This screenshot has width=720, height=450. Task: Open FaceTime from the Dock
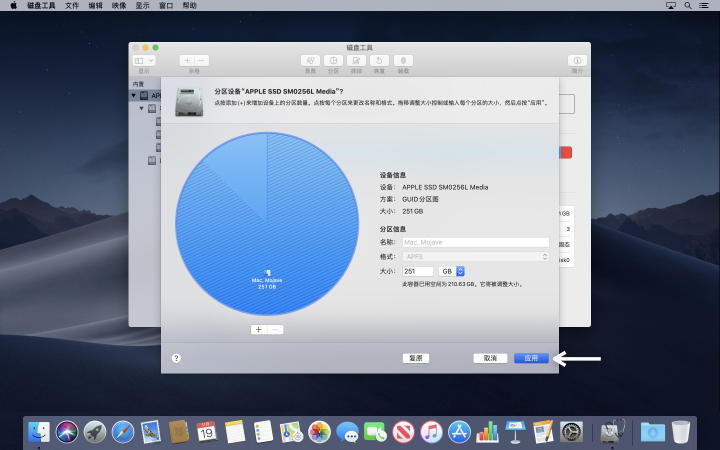coord(376,432)
